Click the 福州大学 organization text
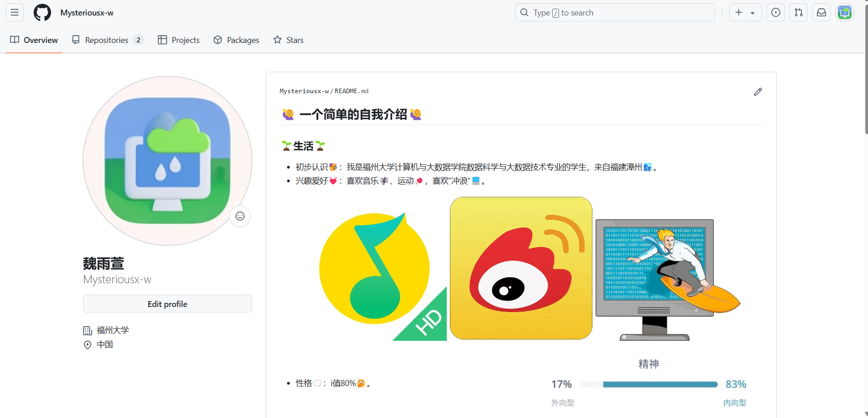The image size is (868, 418). (113, 330)
